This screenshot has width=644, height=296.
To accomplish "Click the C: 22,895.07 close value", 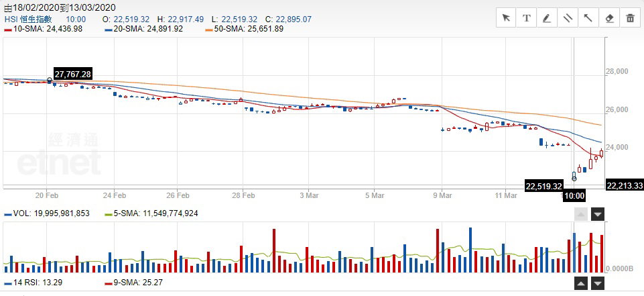I will [x=288, y=19].
